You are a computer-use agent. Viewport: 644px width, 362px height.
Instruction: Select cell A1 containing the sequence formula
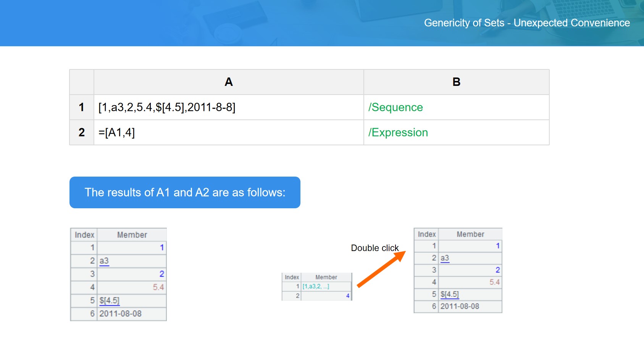228,107
